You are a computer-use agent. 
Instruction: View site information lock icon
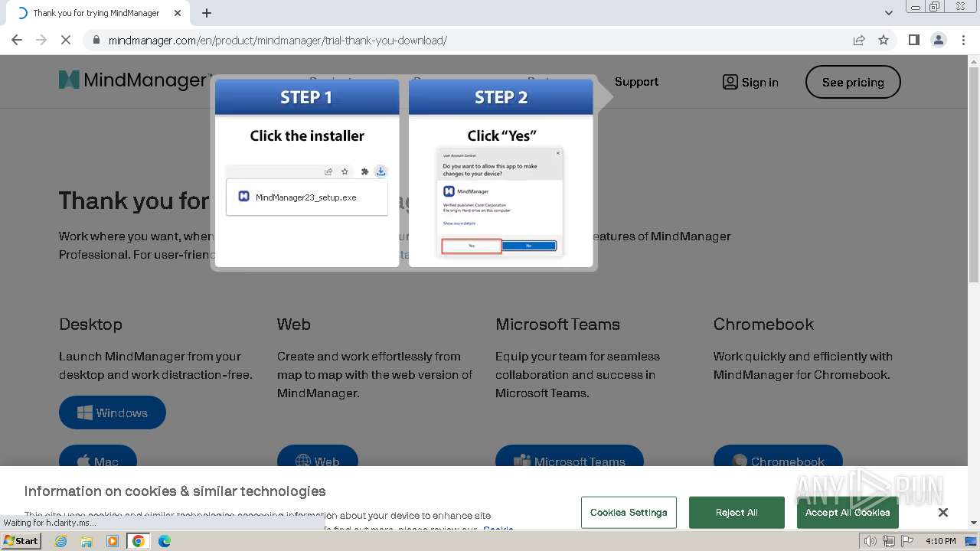96,40
